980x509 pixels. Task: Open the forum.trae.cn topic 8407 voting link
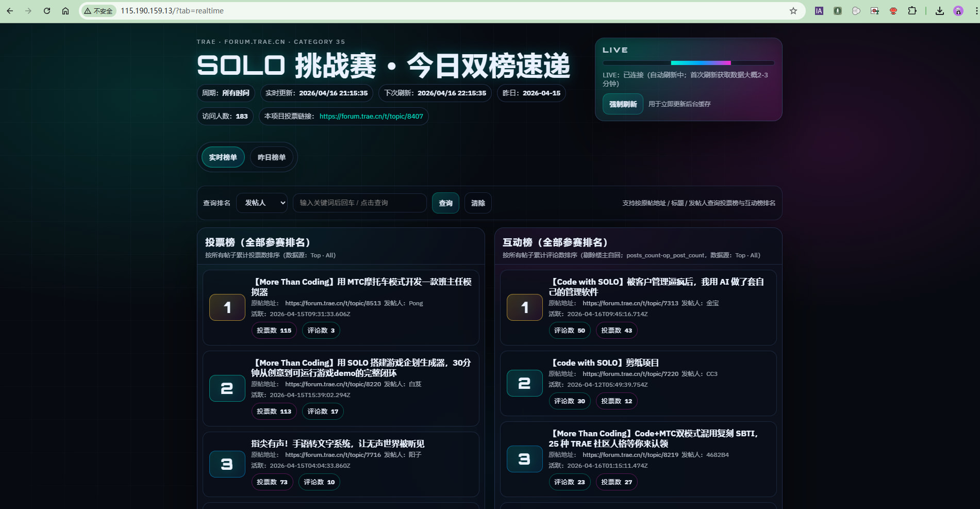coord(371,117)
